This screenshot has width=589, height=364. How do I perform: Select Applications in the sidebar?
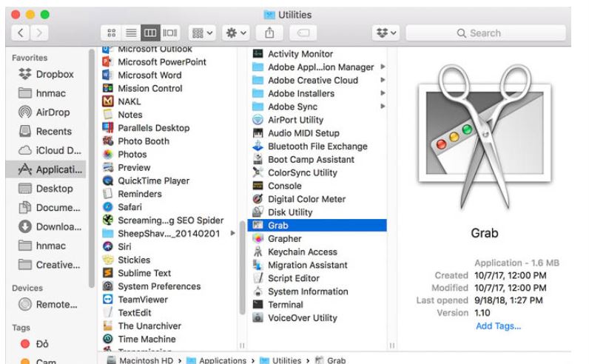point(46,169)
